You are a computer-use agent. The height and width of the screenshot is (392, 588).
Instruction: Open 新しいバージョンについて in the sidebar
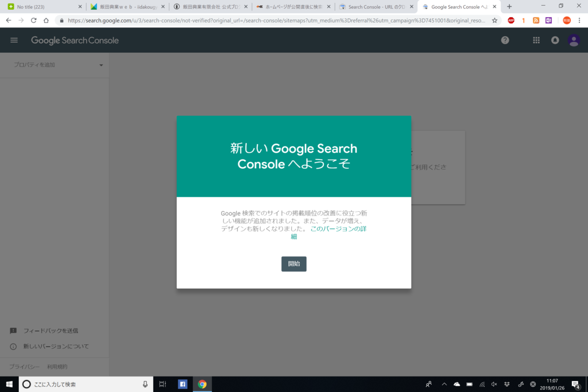click(56, 346)
